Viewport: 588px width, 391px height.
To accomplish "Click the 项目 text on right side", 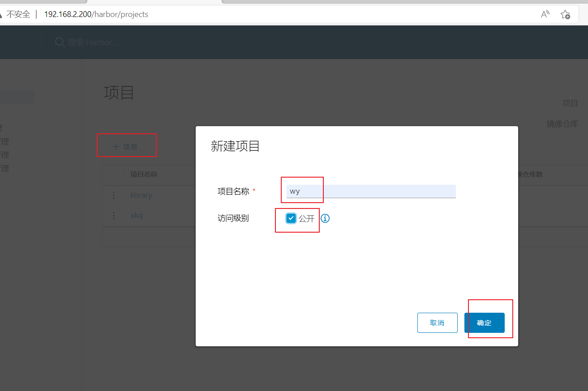I will pos(570,103).
